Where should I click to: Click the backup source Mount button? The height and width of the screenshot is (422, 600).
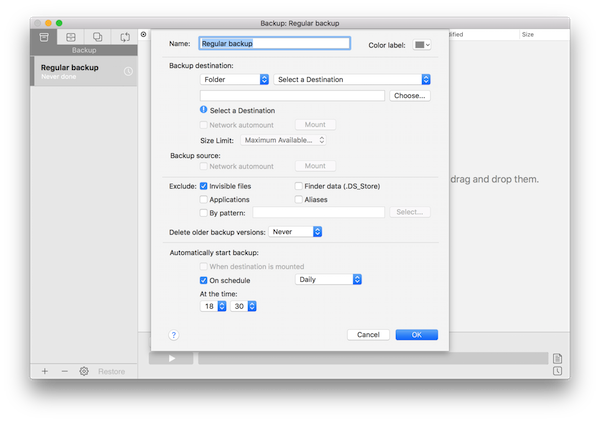tap(315, 166)
